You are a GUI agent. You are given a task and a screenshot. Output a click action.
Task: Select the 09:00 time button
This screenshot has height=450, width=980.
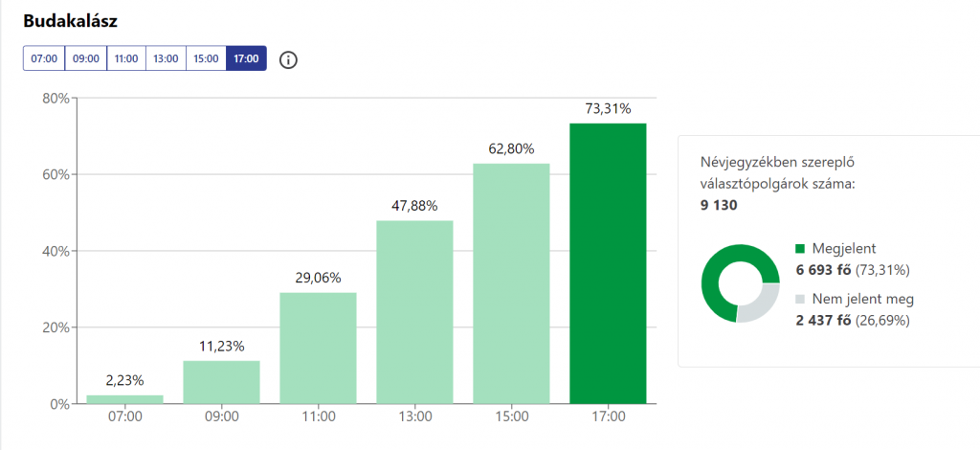point(85,58)
